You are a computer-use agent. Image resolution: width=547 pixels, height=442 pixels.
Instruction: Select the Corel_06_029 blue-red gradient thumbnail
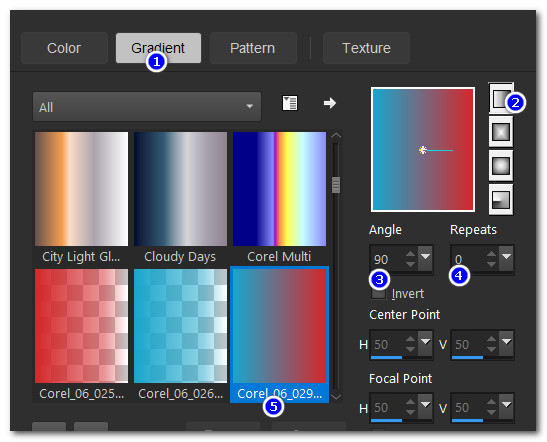[279, 326]
